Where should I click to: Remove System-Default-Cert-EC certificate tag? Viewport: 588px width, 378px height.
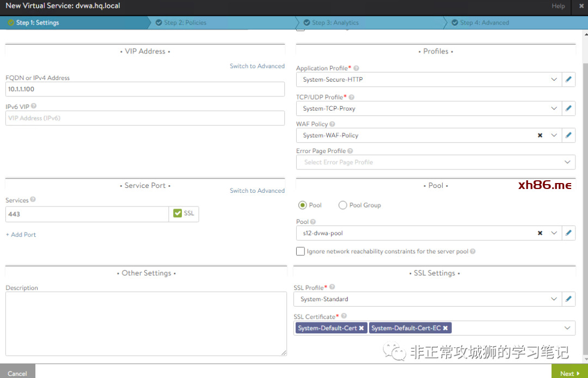(445, 328)
